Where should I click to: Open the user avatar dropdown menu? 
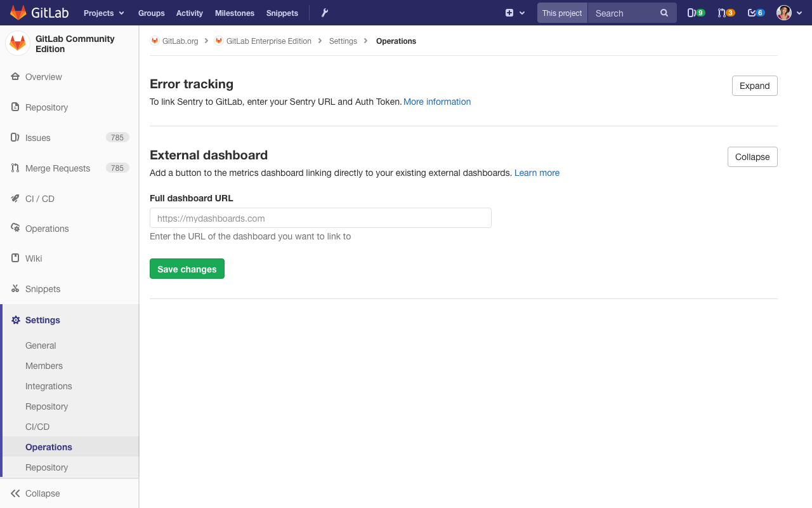789,12
